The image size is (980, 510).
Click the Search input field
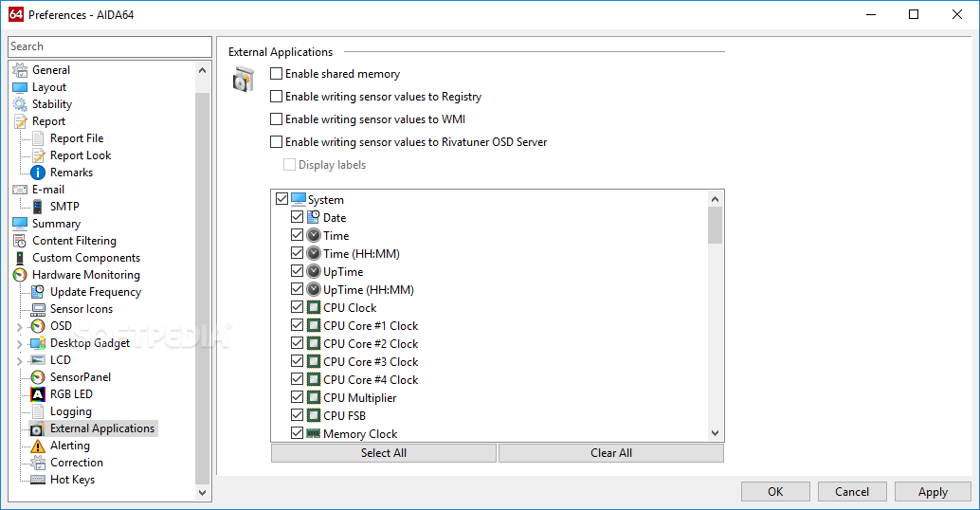click(x=110, y=46)
